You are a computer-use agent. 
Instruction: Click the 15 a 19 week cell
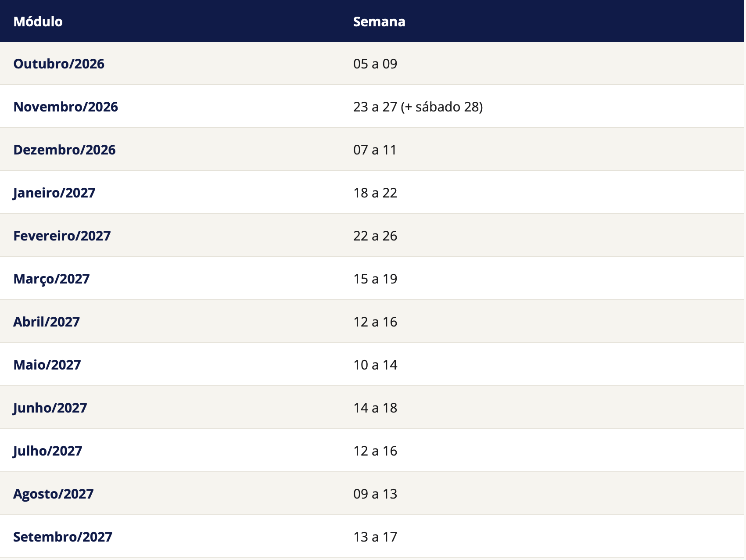375,279
